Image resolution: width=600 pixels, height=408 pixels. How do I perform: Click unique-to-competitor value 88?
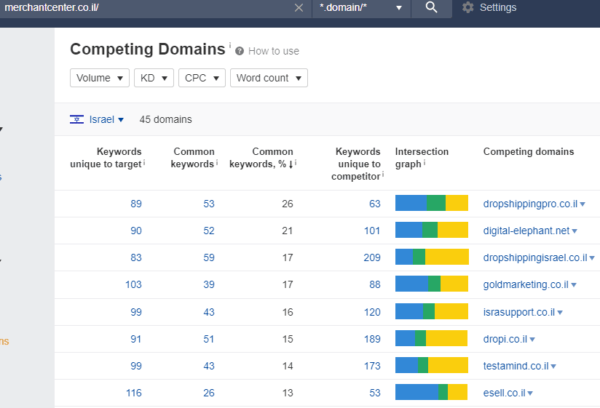coord(375,285)
